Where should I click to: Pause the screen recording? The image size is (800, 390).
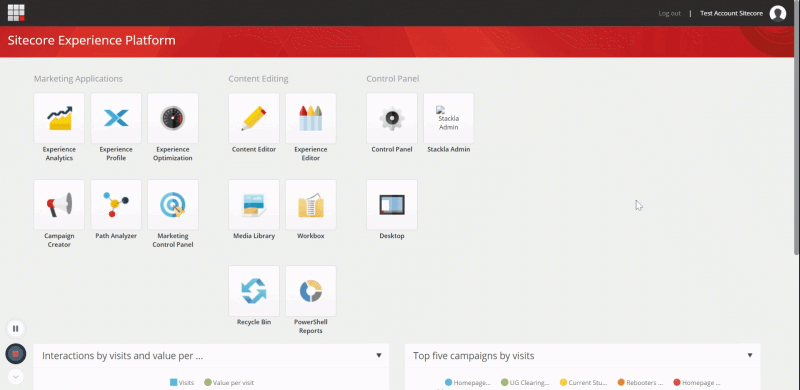coord(16,329)
